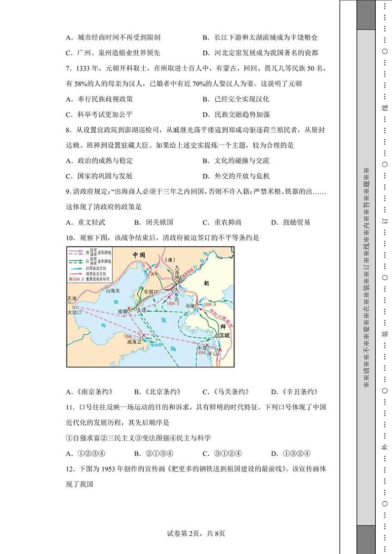Click the page footer 试卷第2页，共8页
The height and width of the screenshot is (554, 392).
[196, 533]
